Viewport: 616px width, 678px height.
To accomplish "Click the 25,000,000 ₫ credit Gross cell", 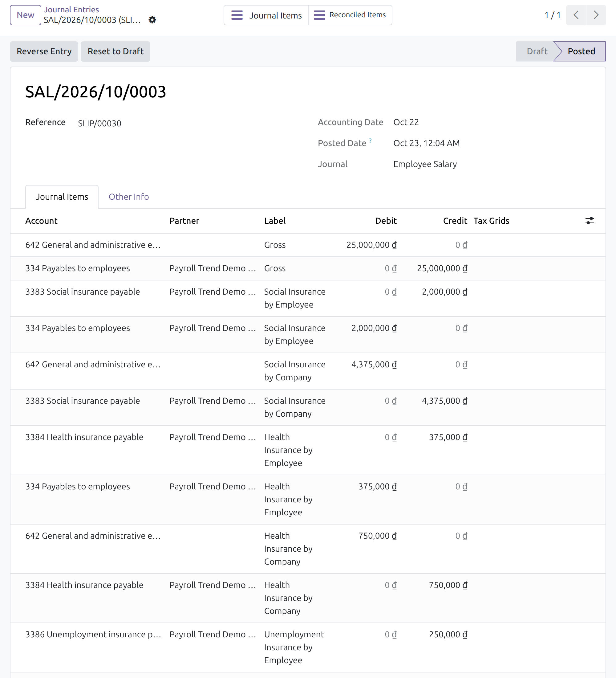I will (x=442, y=268).
